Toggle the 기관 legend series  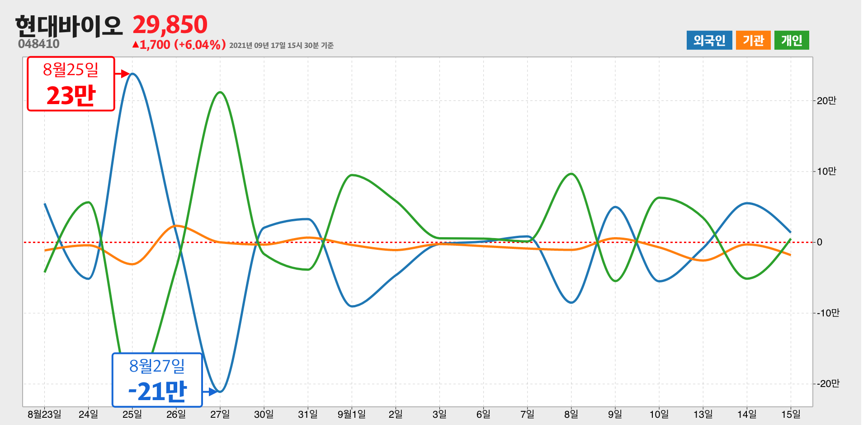tap(753, 40)
